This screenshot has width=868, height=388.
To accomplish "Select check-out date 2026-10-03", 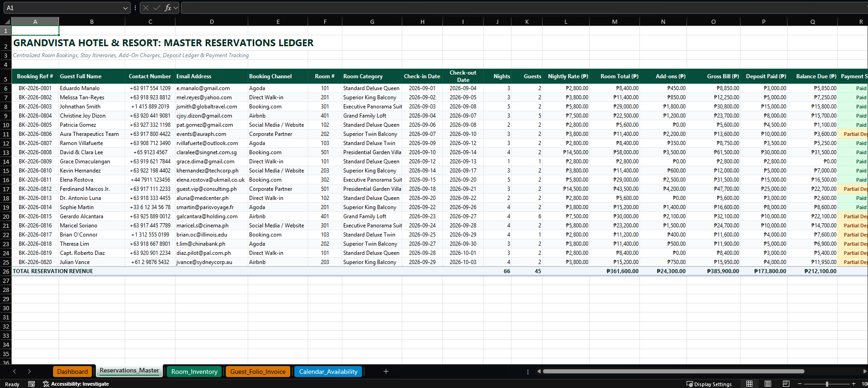I will tap(463, 262).
